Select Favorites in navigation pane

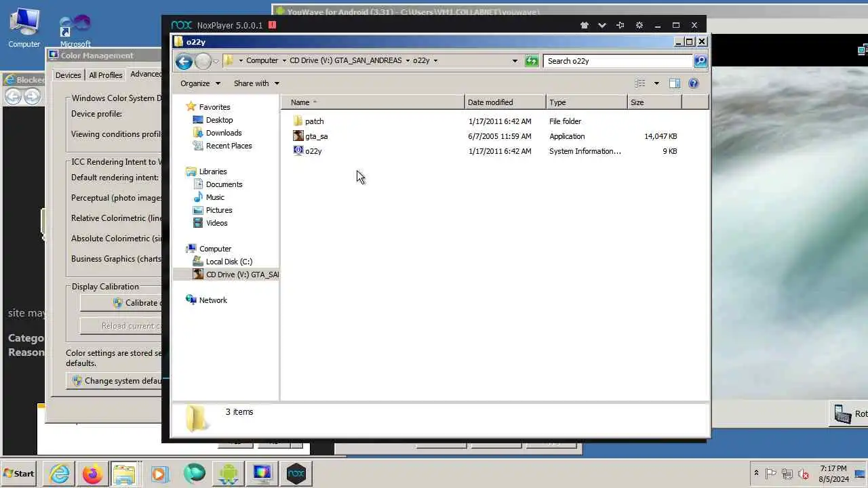(214, 107)
